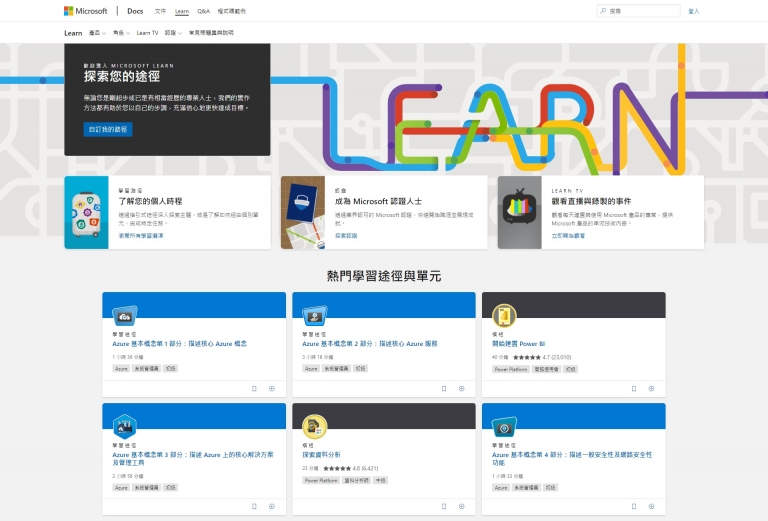The width and height of the screenshot is (768, 521).
Task: Open the 探索資料分析 title link
Action: [x=321, y=455]
